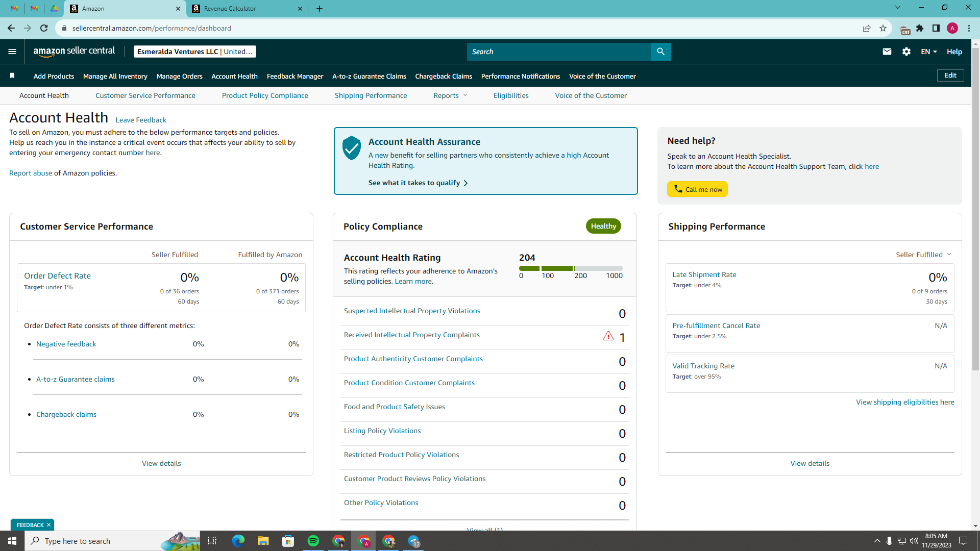
Task: Go back using the browser back arrow
Action: click(x=11, y=28)
